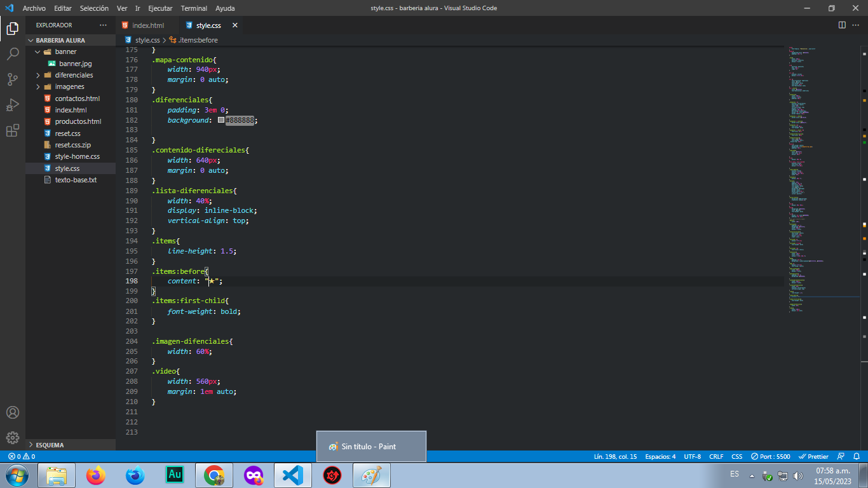Open the Manage gear icon

click(x=13, y=438)
